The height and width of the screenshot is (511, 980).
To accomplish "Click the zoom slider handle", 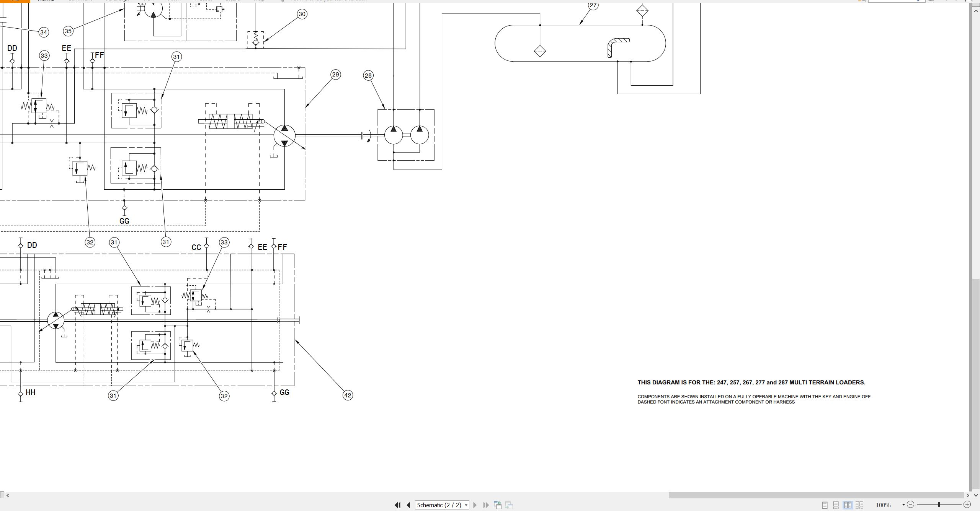I will coord(939,504).
